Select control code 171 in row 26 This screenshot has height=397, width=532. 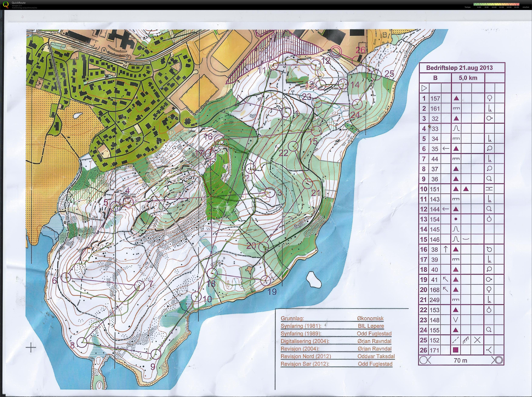[x=435, y=350]
